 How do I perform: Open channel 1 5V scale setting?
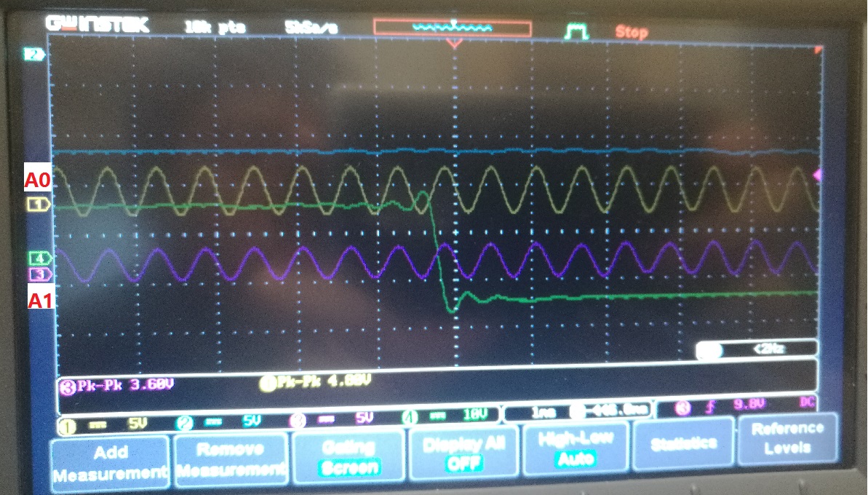pyautogui.click(x=103, y=424)
